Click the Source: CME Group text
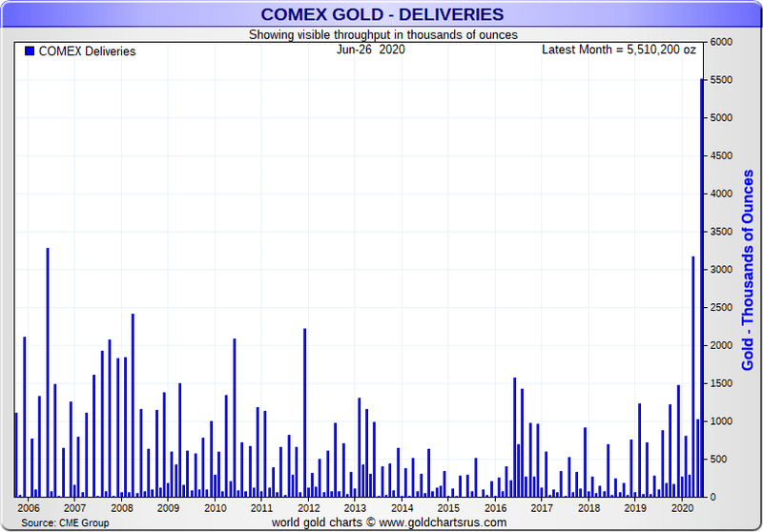Image resolution: width=763 pixels, height=532 pixels. click(65, 522)
